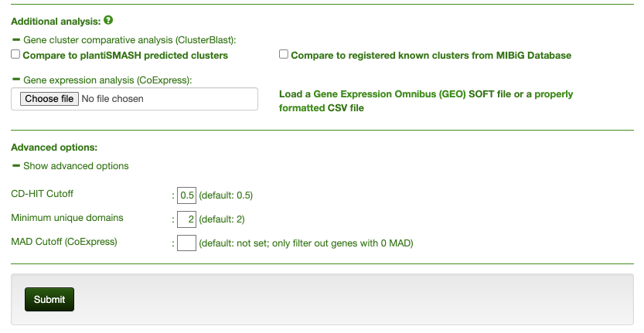Click the 'Load a Gene Expression Omnibus' text
This screenshot has height=333, width=644.
[426, 100]
